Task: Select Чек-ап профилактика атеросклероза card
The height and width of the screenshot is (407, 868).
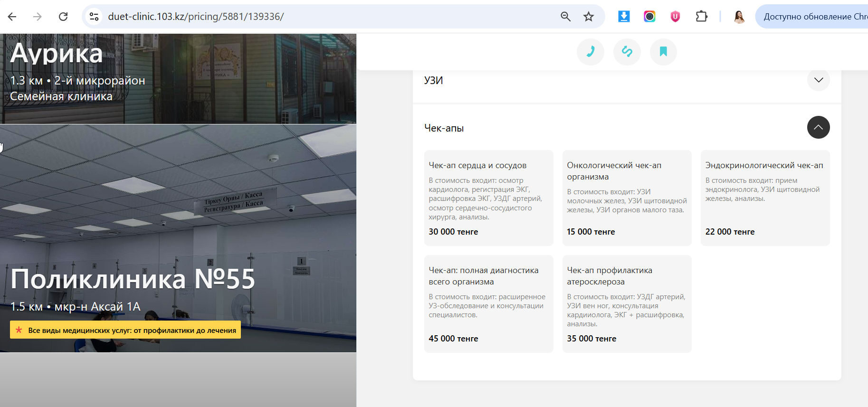Action: [627, 304]
